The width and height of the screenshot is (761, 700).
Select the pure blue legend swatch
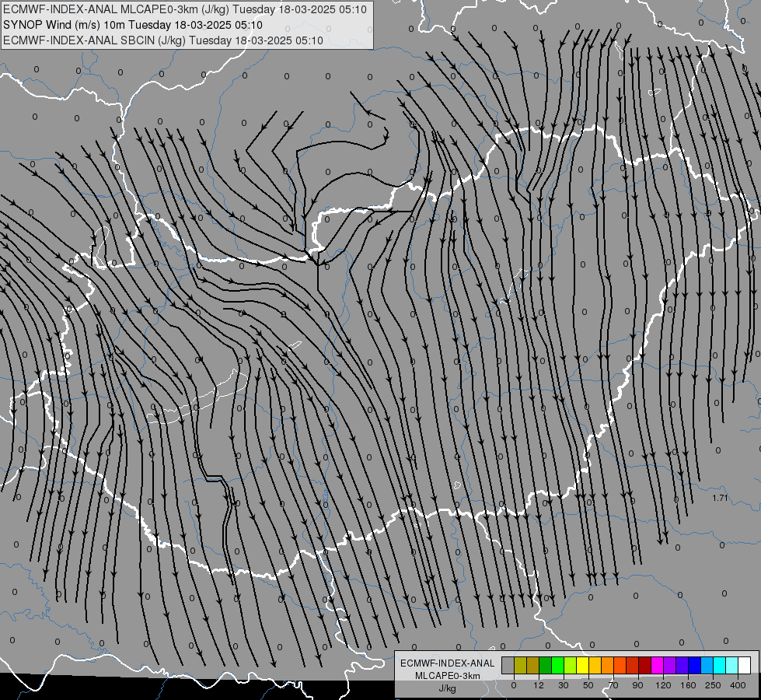(695, 665)
